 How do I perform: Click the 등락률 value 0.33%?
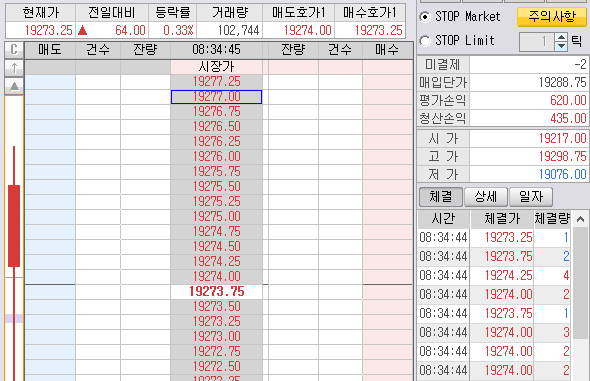(178, 30)
